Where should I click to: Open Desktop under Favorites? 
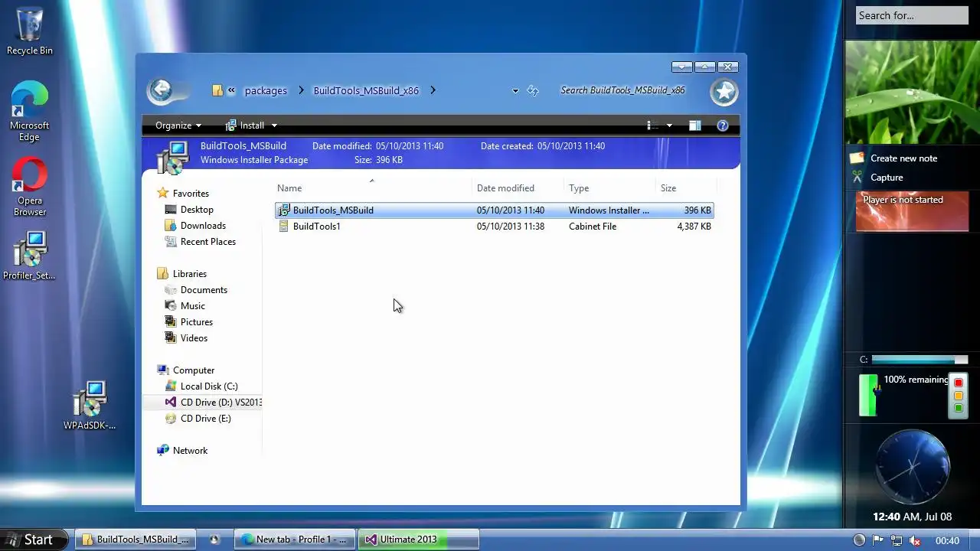[197, 210]
